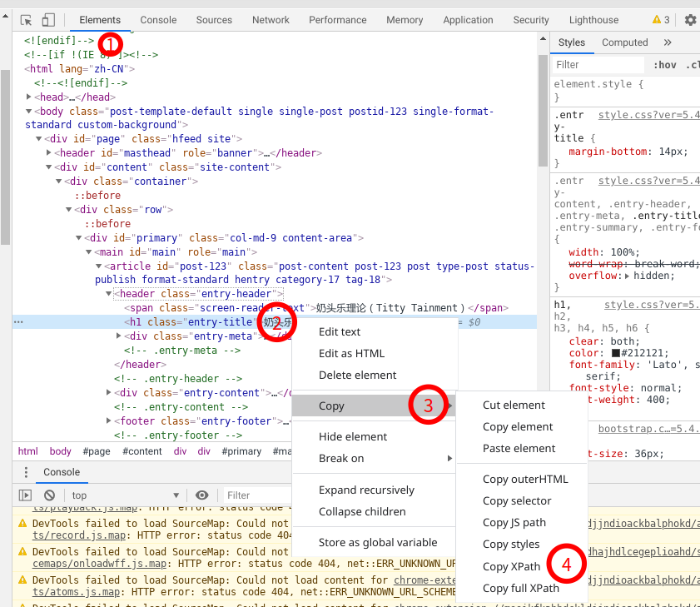Click the ellipsis beside the h1 row
This screenshot has width=700, height=607.
[18, 322]
